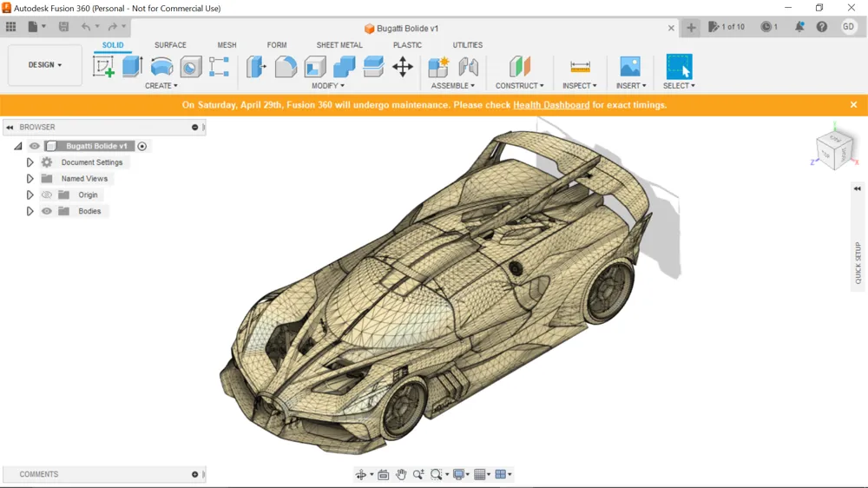
Task: Open the SHEET METAL tab
Action: coord(339,45)
